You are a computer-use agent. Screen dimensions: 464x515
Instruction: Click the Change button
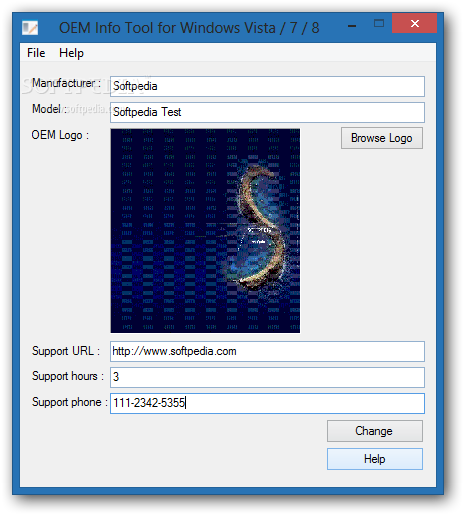tap(375, 431)
